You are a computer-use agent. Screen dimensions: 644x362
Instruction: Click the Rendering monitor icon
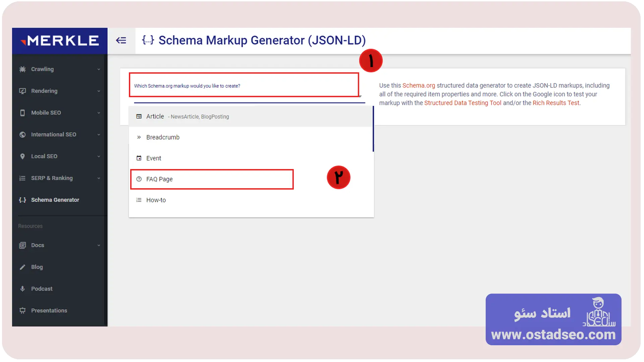coord(22,91)
